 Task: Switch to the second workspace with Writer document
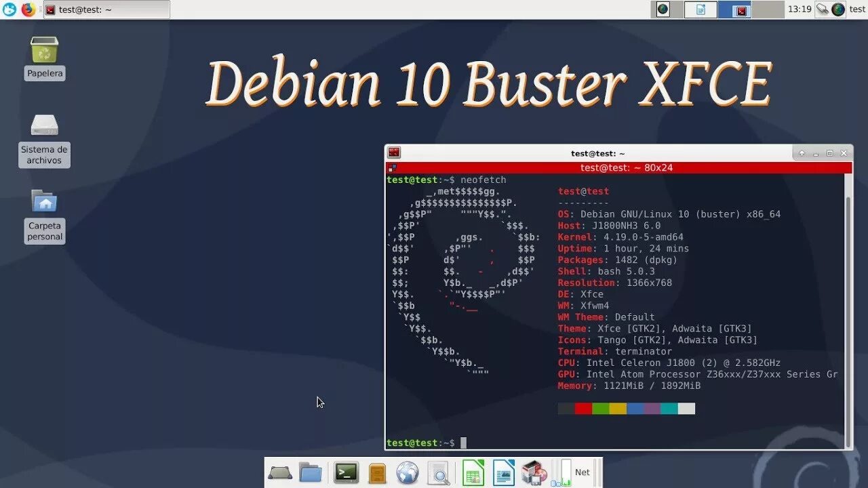tap(701, 9)
